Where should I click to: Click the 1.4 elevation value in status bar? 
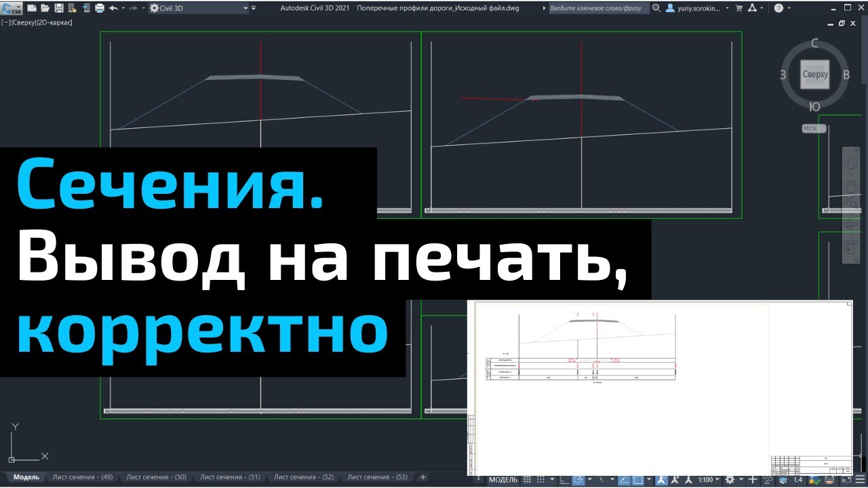coord(797,480)
